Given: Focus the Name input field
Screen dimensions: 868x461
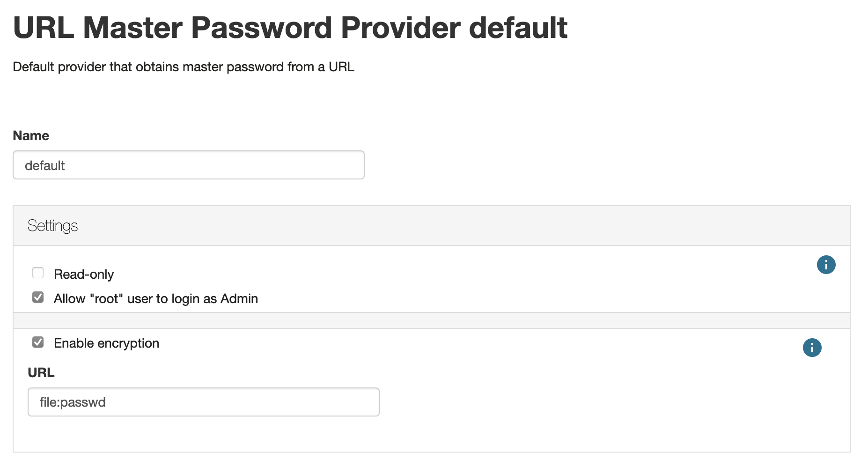Looking at the screenshot, I should click(x=189, y=165).
